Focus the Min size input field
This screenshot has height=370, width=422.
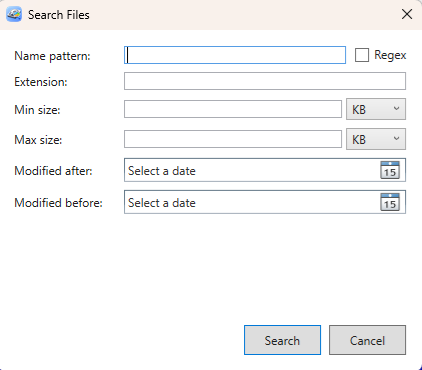coord(233,109)
